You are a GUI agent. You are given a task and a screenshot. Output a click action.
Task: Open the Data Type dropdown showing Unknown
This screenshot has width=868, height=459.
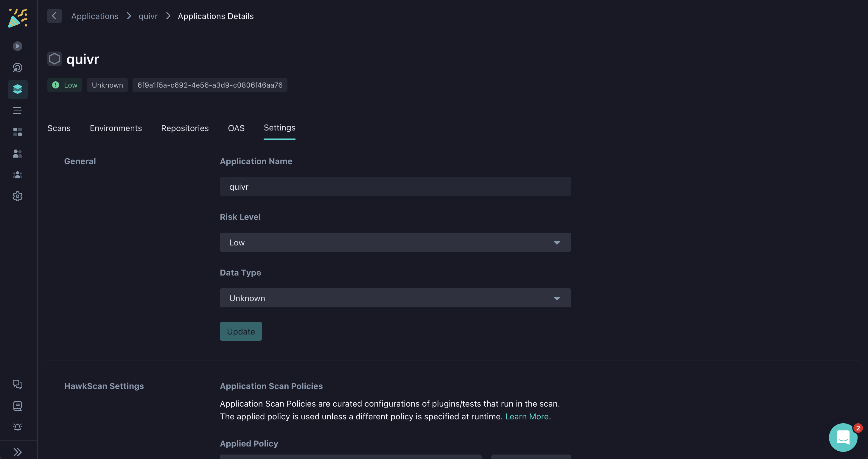[x=395, y=298]
